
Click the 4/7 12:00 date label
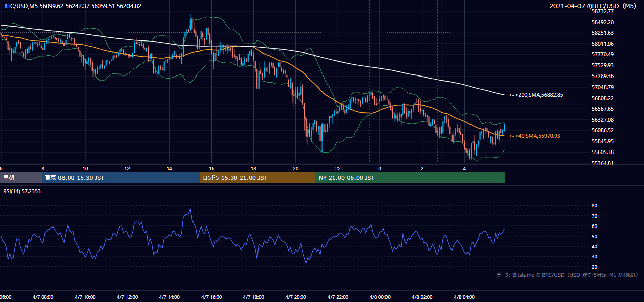(x=126, y=297)
